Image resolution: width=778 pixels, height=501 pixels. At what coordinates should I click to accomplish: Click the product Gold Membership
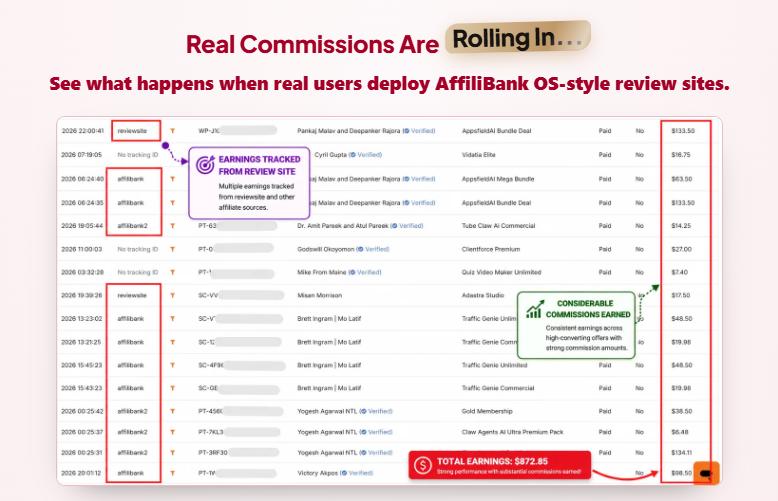coord(487,411)
